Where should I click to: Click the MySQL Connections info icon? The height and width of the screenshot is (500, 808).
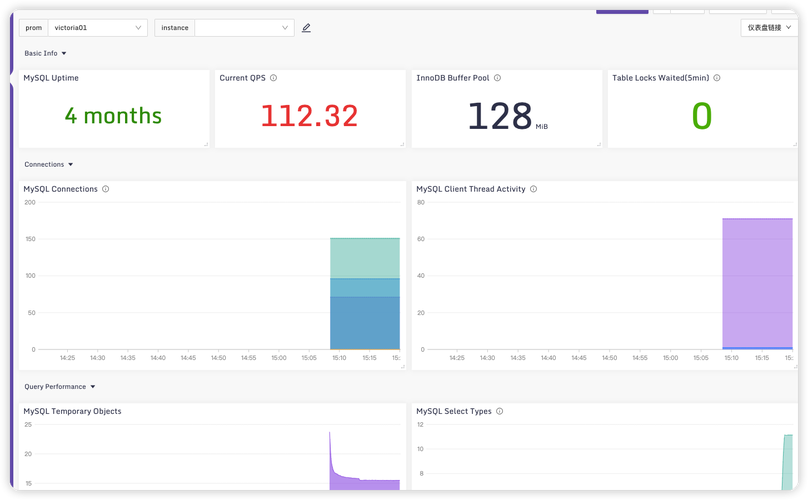[x=106, y=189]
